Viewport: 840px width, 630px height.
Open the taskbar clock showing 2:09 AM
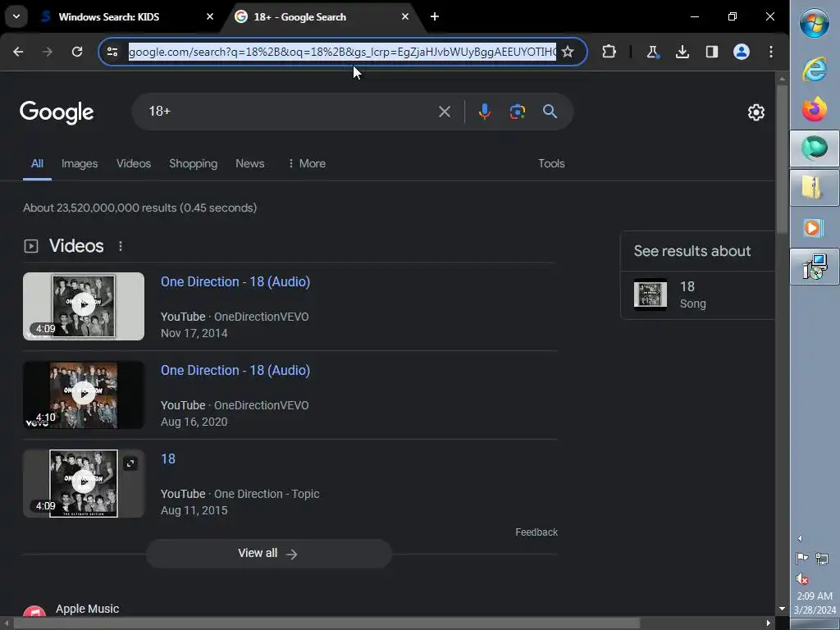[x=815, y=603]
